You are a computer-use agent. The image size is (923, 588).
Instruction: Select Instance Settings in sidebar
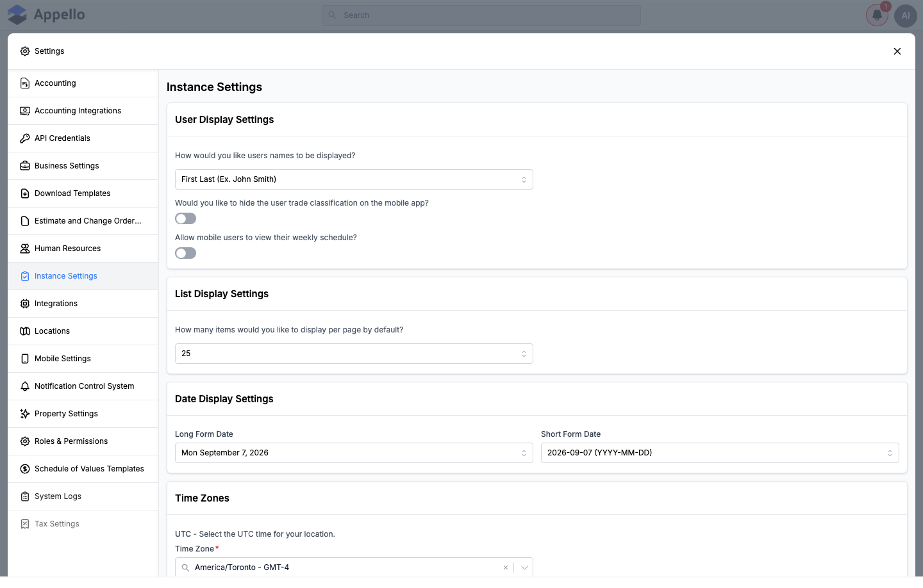pos(83,276)
